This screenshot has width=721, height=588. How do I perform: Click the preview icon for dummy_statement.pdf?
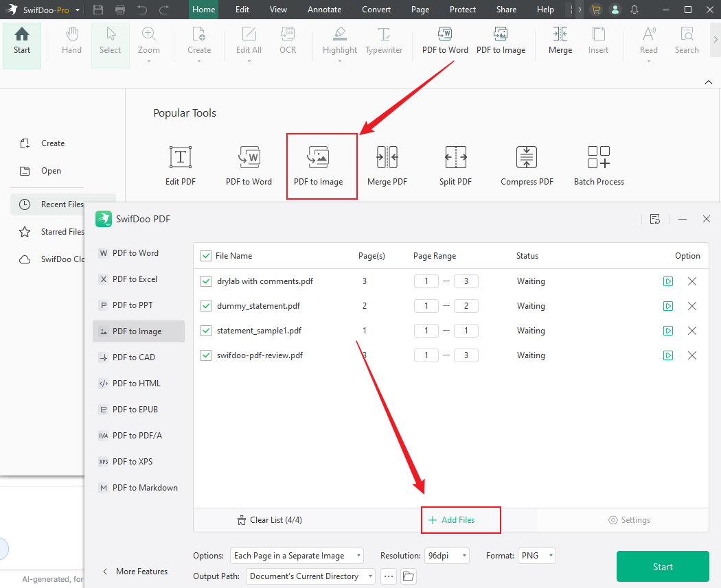point(667,306)
